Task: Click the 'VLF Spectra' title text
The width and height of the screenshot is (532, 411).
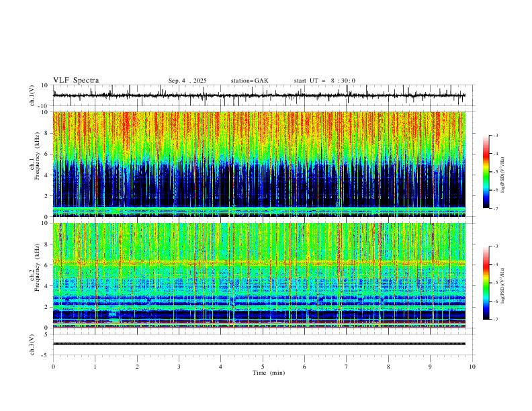Action: click(x=76, y=81)
